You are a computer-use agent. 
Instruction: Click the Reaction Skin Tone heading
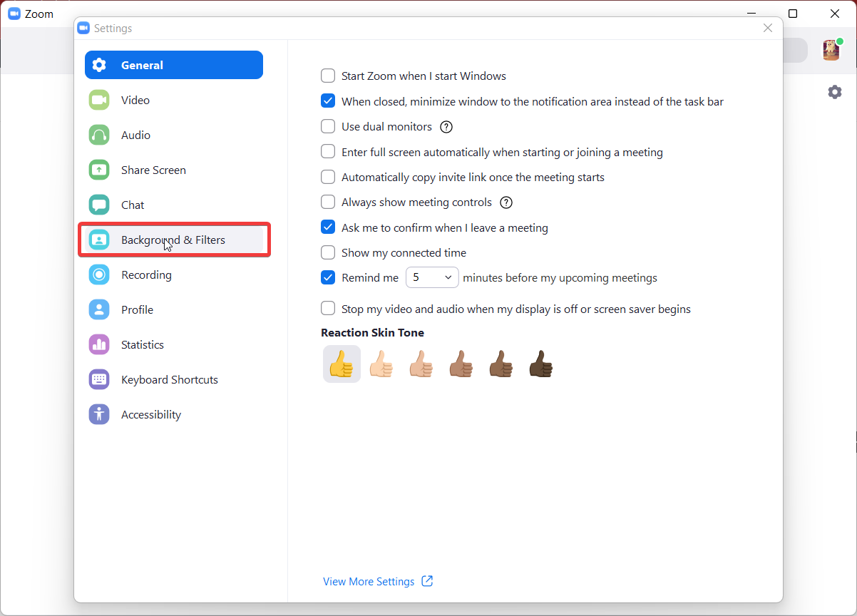coord(372,333)
